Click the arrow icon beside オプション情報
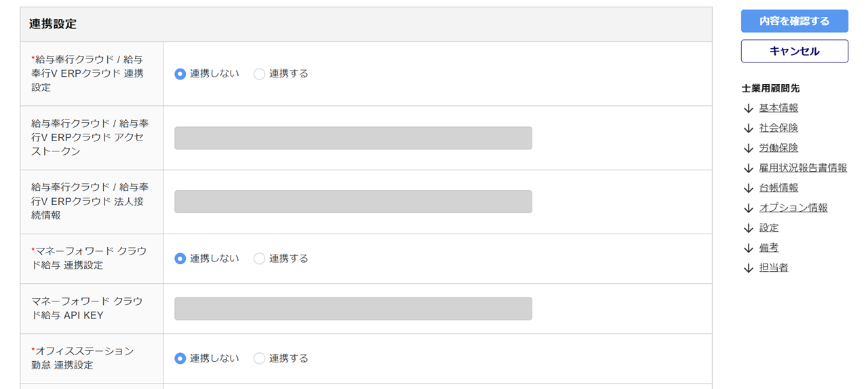This screenshot has height=389, width=868. (x=749, y=208)
